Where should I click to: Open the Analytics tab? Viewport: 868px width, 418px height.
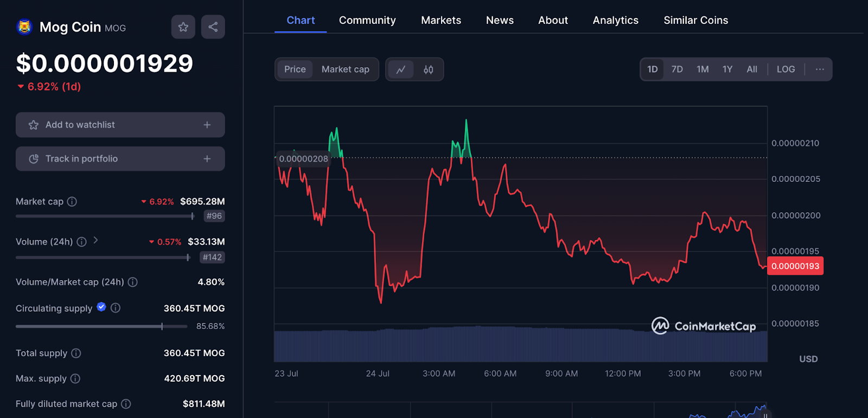coord(616,21)
